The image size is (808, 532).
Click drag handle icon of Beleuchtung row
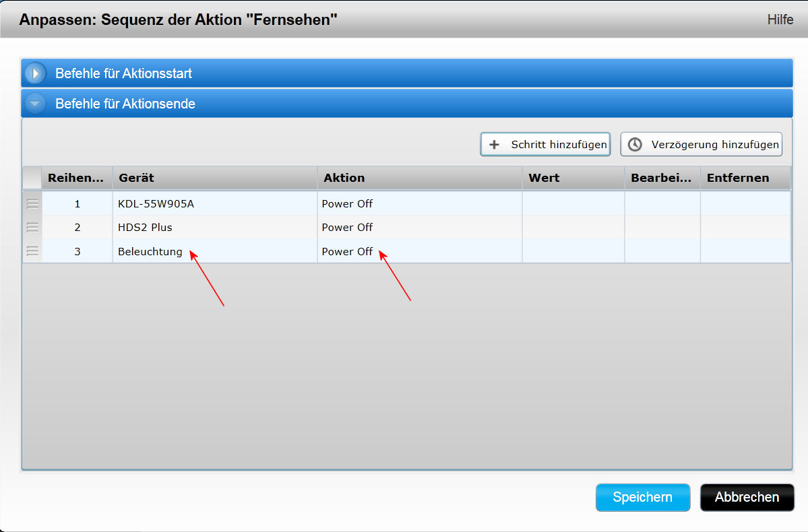point(32,251)
